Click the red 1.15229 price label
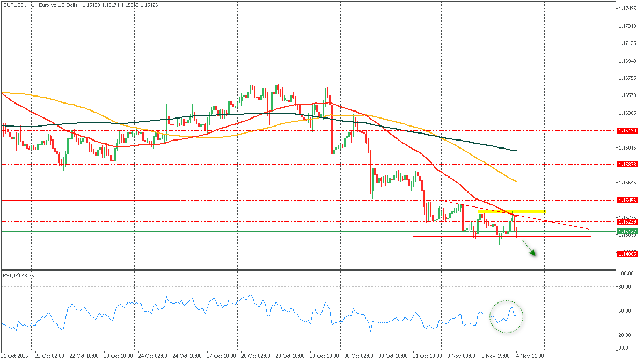This screenshot has height=362, width=644. point(627,221)
